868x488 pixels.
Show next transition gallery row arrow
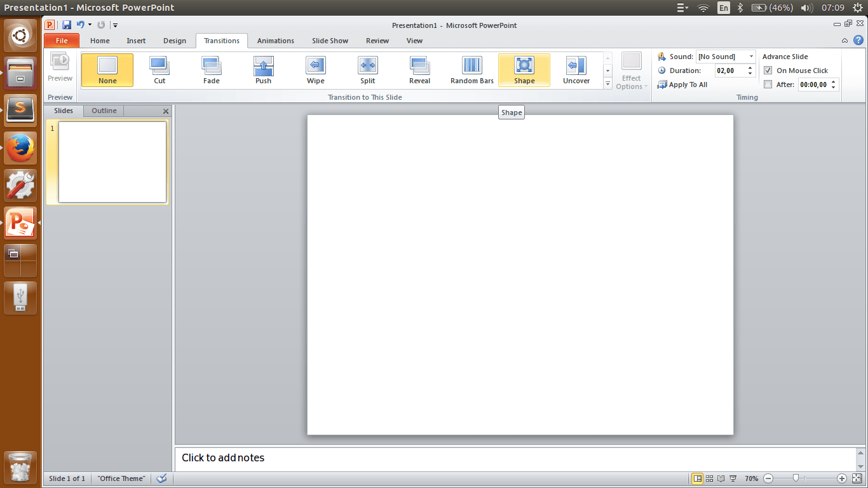coord(607,71)
